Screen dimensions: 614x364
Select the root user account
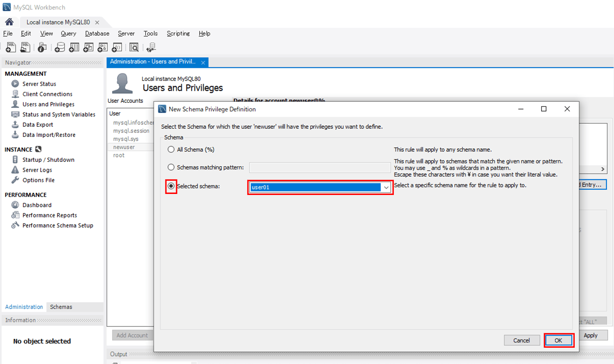119,155
